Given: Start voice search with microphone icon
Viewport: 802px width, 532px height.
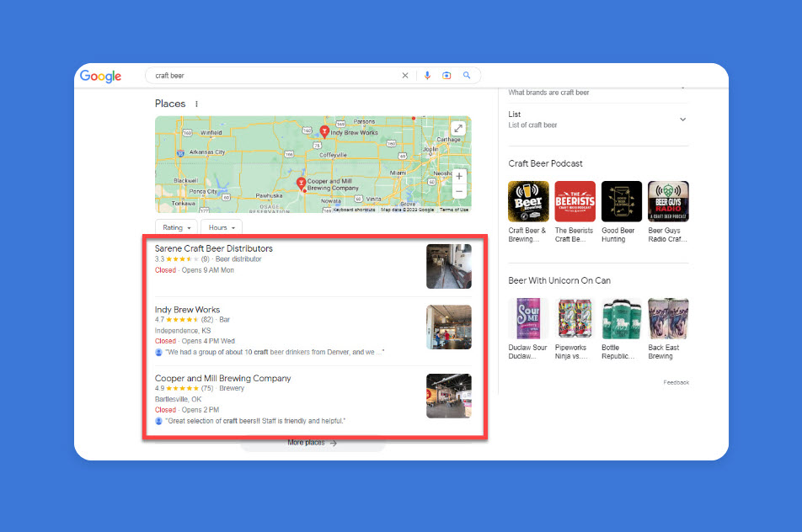Looking at the screenshot, I should click(x=427, y=76).
